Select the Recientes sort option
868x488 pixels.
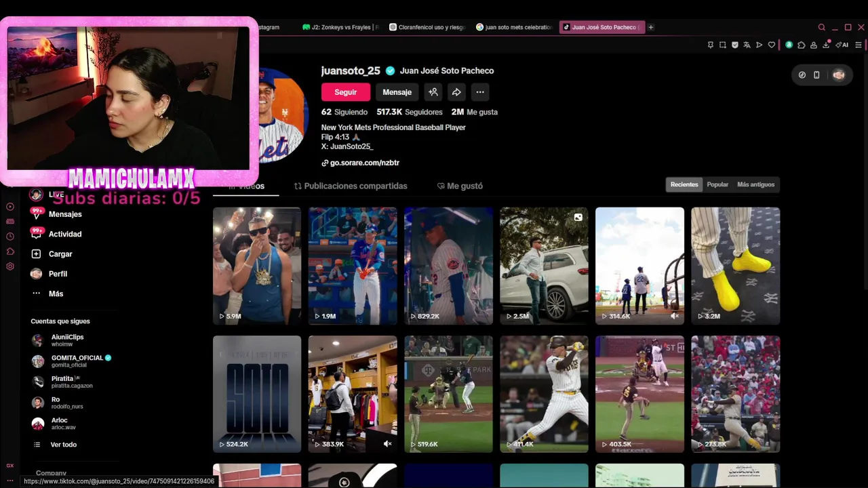684,184
